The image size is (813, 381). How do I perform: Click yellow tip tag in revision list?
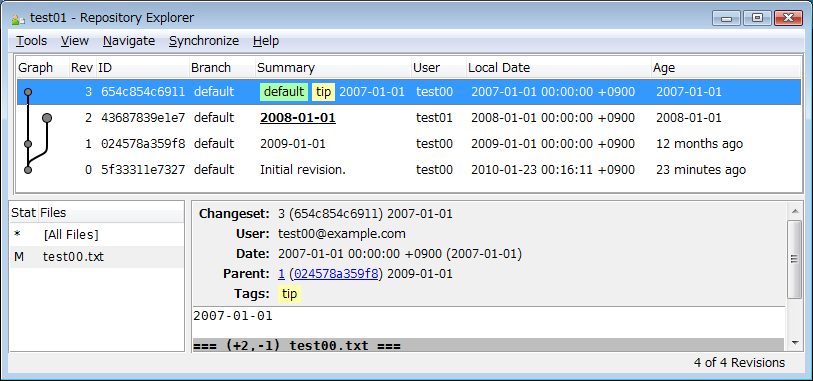click(324, 92)
